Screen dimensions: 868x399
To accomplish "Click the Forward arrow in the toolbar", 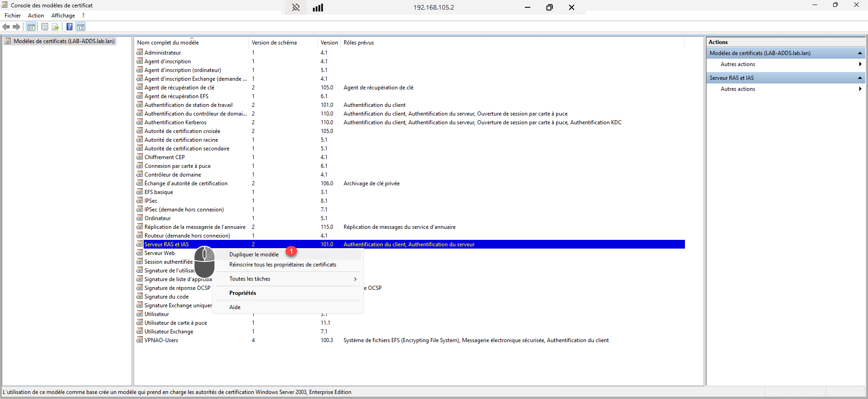I will (17, 27).
